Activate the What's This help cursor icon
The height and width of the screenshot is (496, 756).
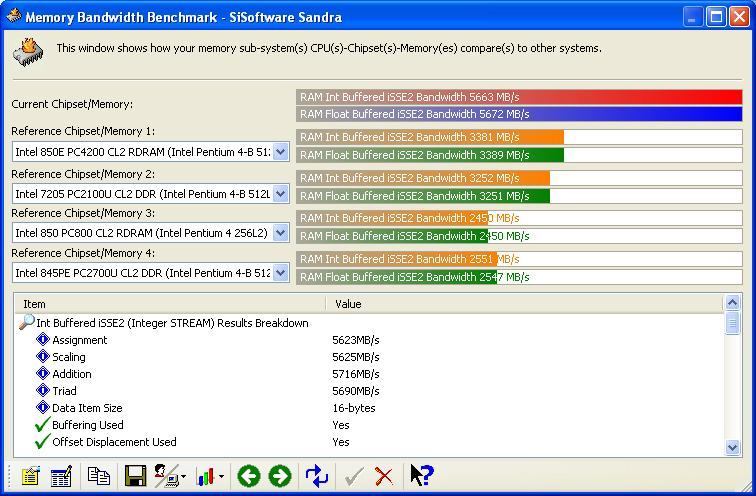[x=422, y=475]
